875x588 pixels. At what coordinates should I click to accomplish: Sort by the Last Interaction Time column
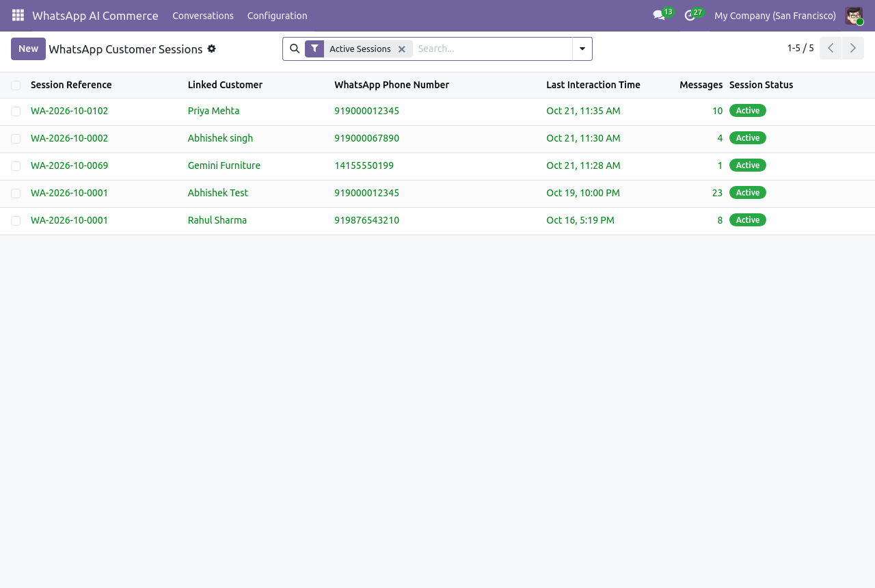pyautogui.click(x=593, y=85)
